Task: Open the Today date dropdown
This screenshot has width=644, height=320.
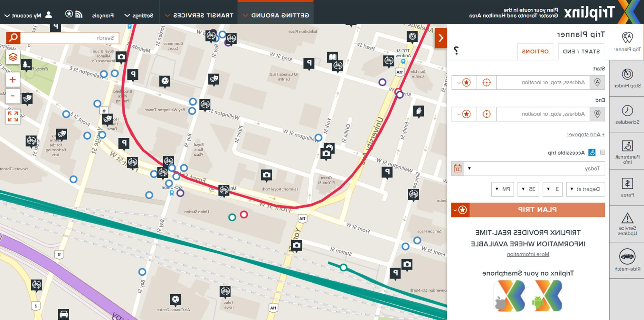Action: 535,169
